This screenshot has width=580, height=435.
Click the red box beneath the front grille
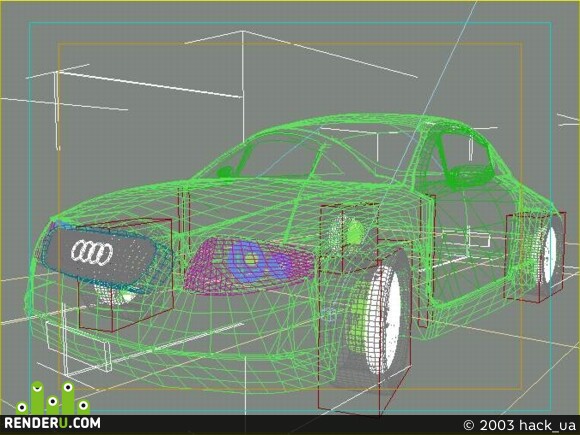click(x=126, y=275)
